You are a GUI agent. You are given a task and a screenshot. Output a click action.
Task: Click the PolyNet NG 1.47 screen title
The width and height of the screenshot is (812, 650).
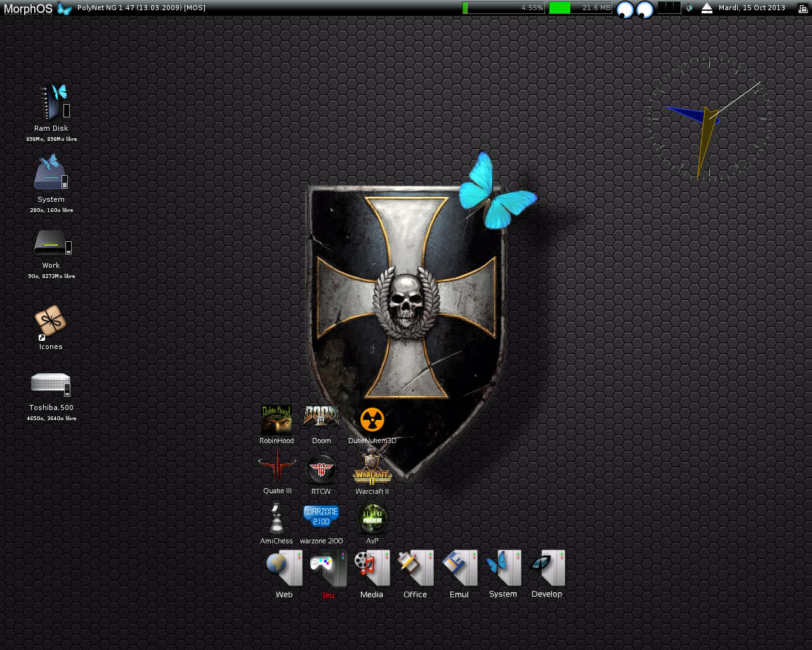click(141, 8)
